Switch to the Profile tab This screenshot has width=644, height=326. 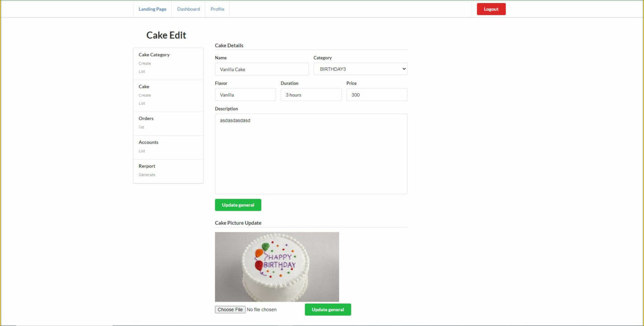(x=217, y=9)
